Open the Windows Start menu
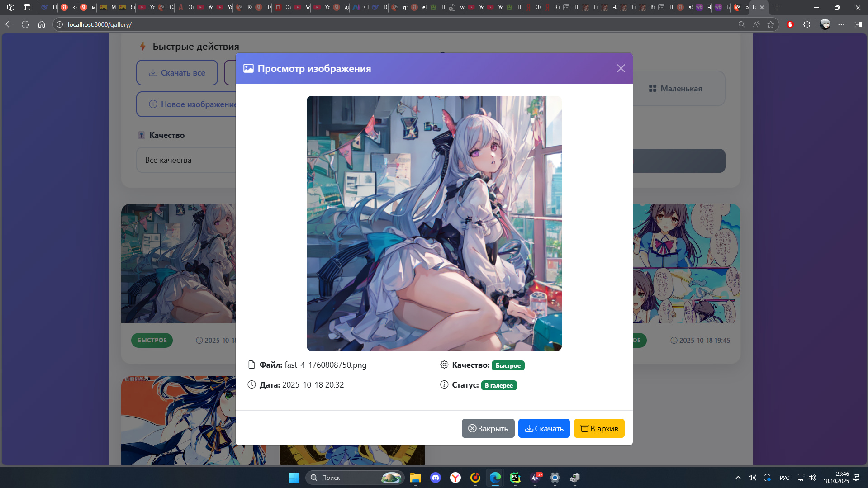Screen dimensions: 868x488 click(x=294, y=478)
